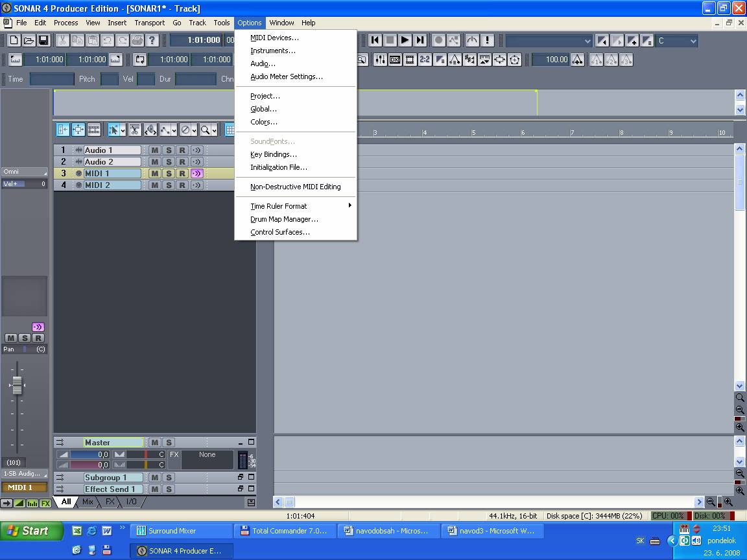Click the Show/Hide Video Thumbnail filmstrip icon

[x=94, y=130]
